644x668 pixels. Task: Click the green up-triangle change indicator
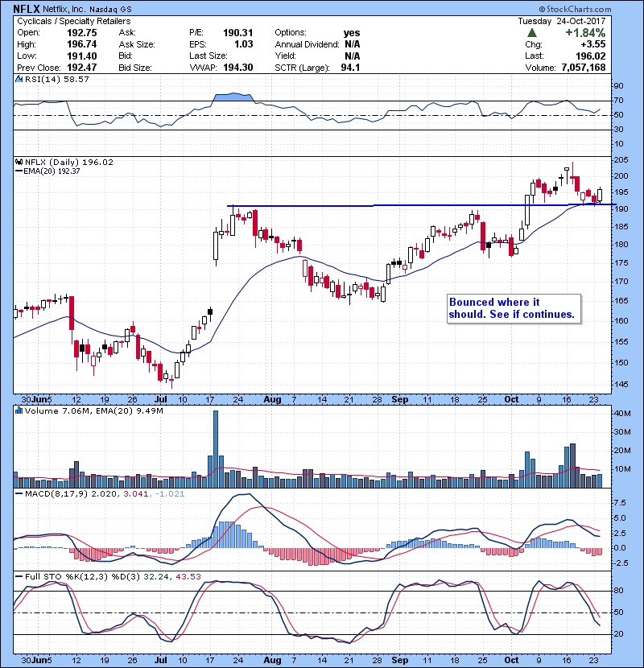(x=531, y=33)
